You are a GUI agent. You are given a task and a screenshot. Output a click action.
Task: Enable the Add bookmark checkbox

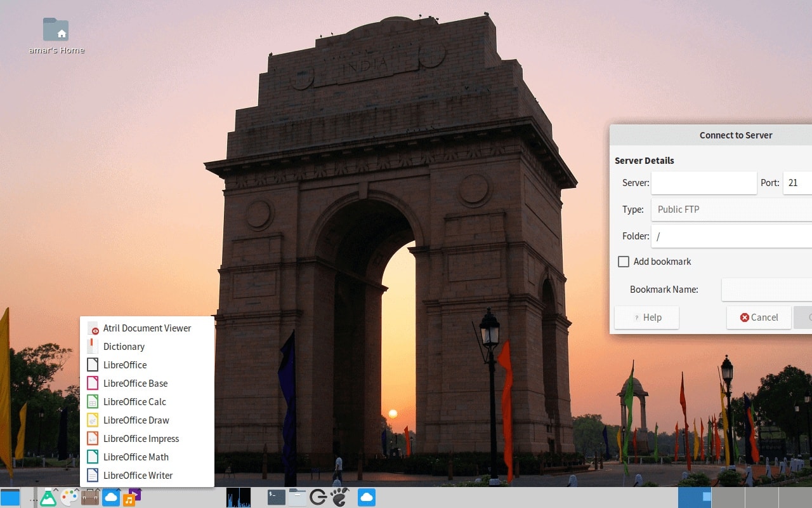click(x=624, y=262)
